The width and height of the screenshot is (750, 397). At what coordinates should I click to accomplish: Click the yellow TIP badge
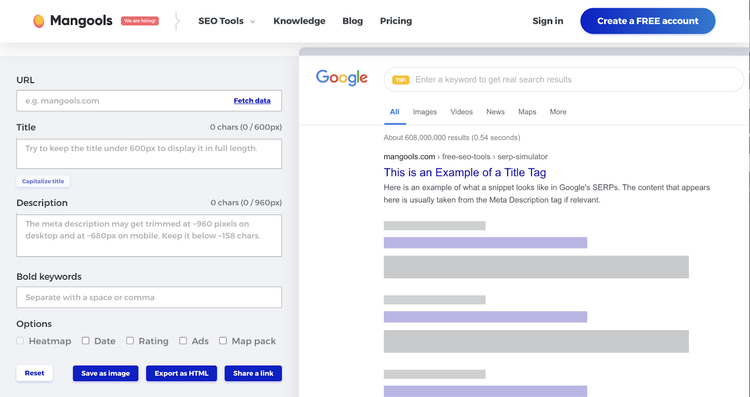pos(401,80)
